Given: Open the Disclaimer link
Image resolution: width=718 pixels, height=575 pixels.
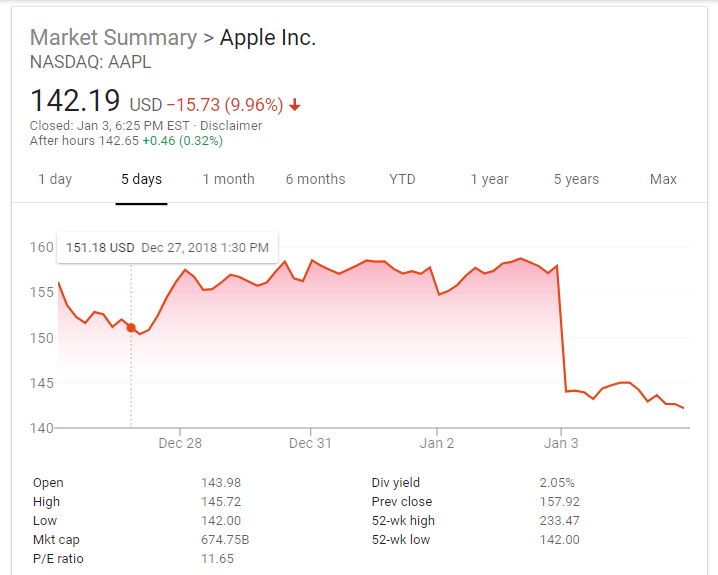Looking at the screenshot, I should coord(231,126).
